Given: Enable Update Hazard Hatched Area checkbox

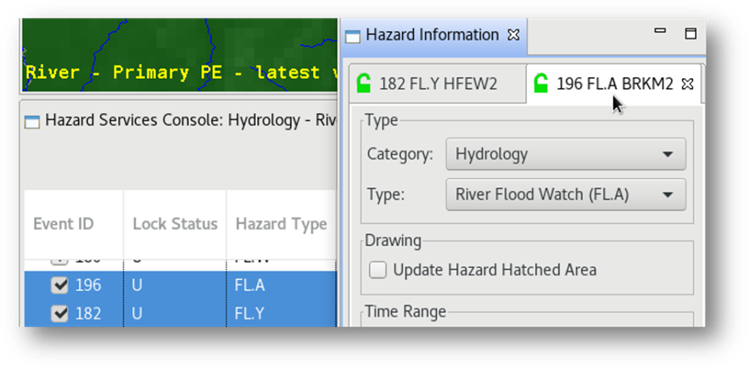Looking at the screenshot, I should 378,270.
